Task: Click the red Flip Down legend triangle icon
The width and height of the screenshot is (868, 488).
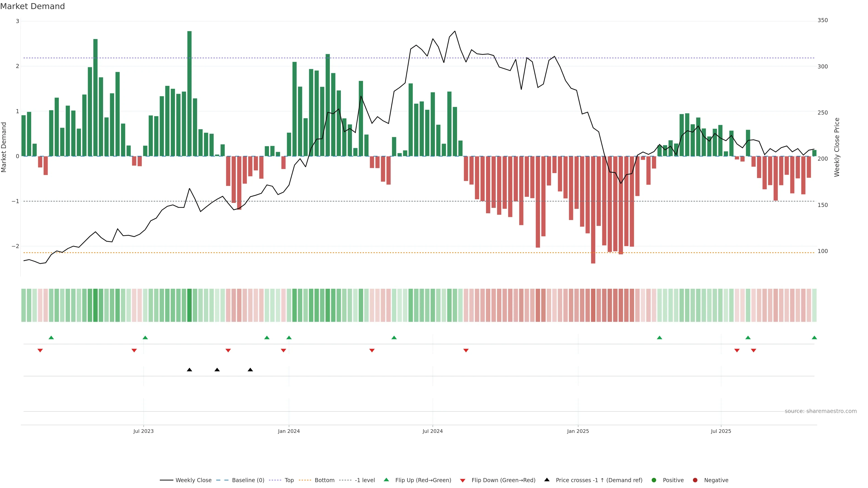Action: (463, 481)
